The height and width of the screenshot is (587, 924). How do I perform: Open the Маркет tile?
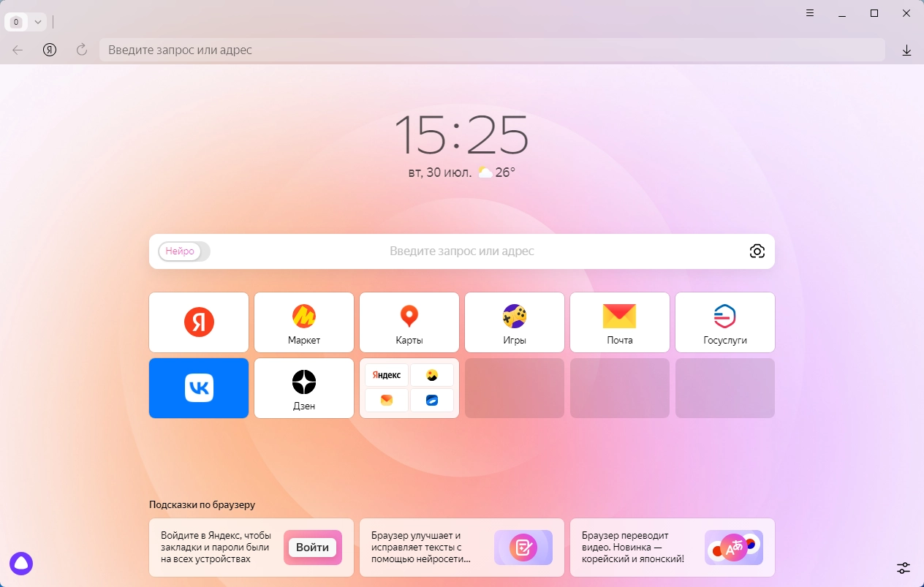(304, 322)
